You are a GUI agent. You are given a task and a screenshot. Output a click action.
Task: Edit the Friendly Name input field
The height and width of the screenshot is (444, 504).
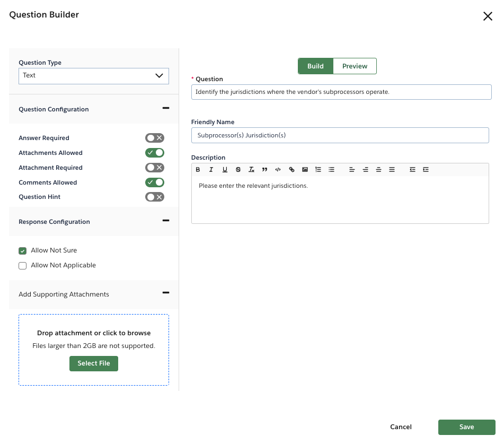pyautogui.click(x=340, y=135)
